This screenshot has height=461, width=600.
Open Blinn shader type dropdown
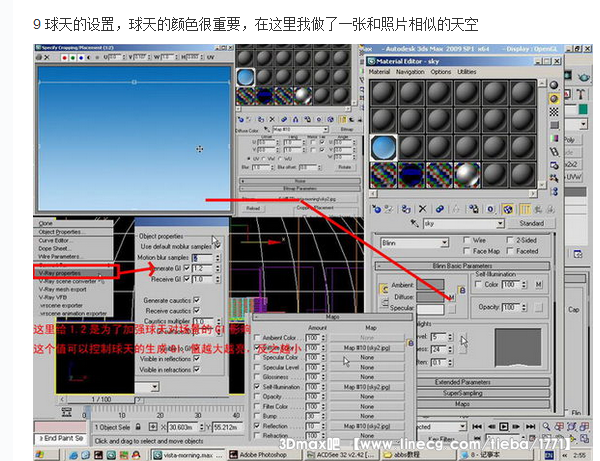[444, 243]
